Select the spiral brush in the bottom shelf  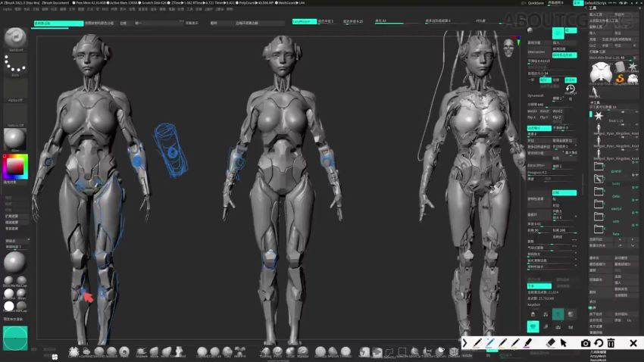pyautogui.click(x=124, y=351)
